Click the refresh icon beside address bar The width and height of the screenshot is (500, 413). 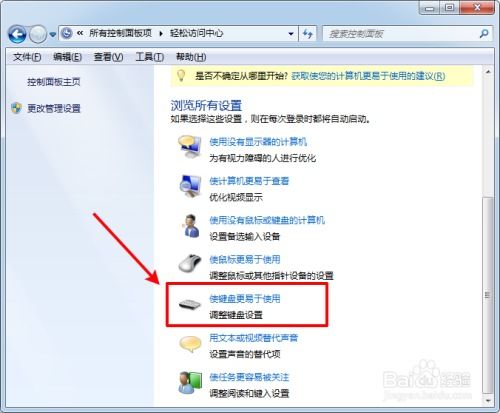(308, 33)
